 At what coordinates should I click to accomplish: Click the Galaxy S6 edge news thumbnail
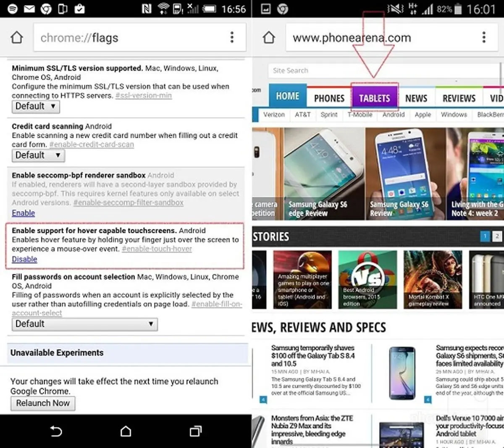coord(402,373)
